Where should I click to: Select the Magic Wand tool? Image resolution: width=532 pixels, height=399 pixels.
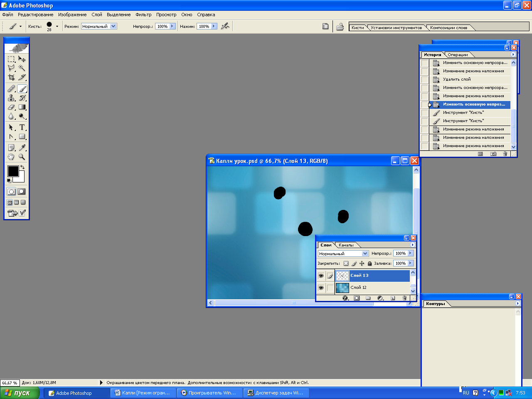click(x=22, y=68)
